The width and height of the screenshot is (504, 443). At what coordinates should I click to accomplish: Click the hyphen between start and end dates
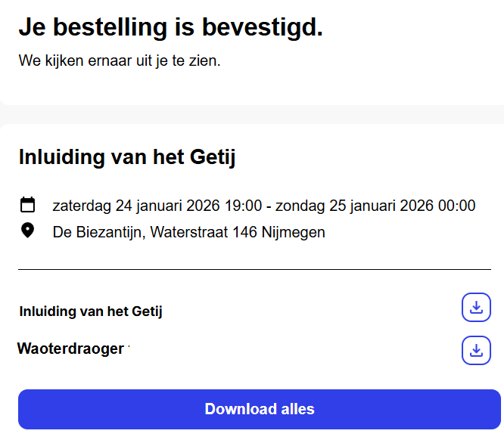coord(270,206)
